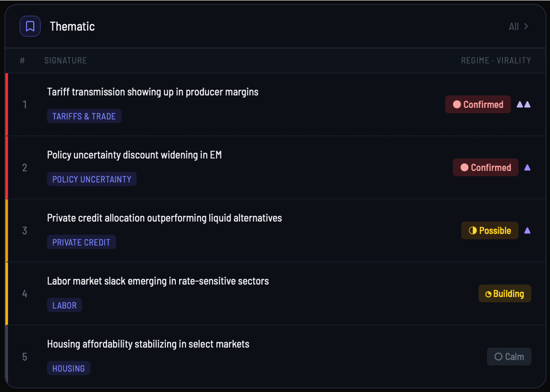Open 'Tariff transmission showing up in producer margins'
550x392 pixels.
[x=153, y=92]
